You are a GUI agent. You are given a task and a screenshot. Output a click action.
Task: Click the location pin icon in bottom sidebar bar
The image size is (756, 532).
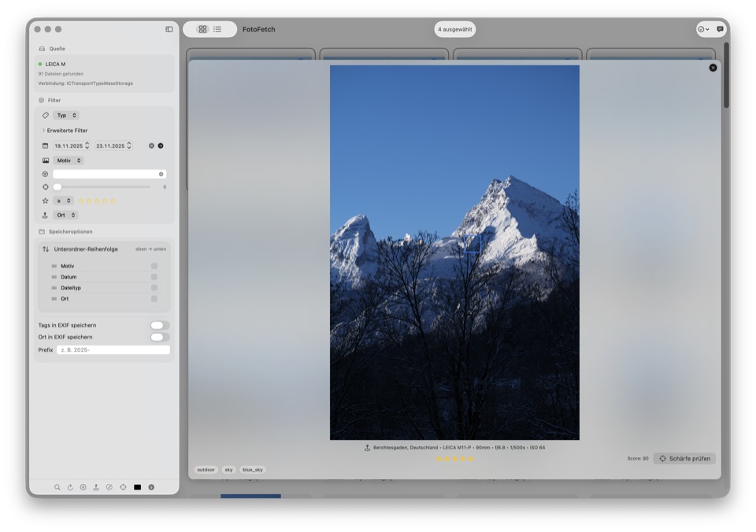96,487
